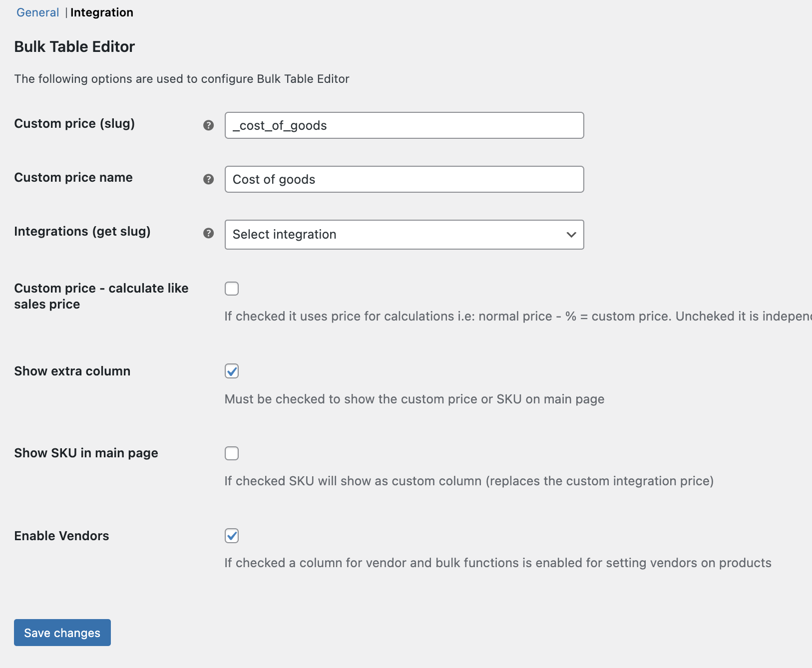Image resolution: width=812 pixels, height=668 pixels.
Task: Focus the _cost_of_goods slug input field
Action: [405, 125]
